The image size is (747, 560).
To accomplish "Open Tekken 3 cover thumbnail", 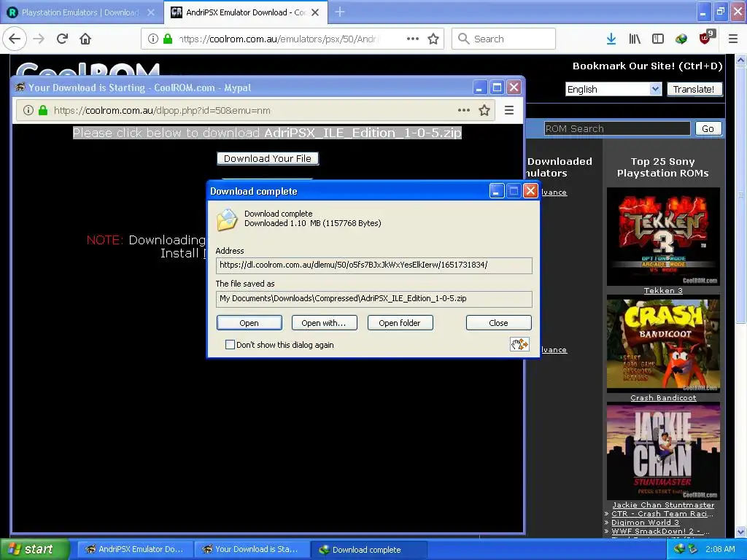I will pos(663,236).
